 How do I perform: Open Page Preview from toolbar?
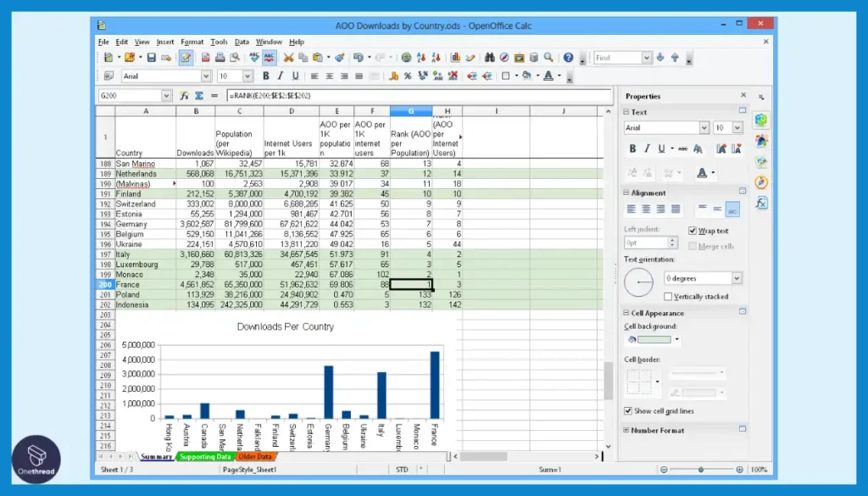(235, 58)
